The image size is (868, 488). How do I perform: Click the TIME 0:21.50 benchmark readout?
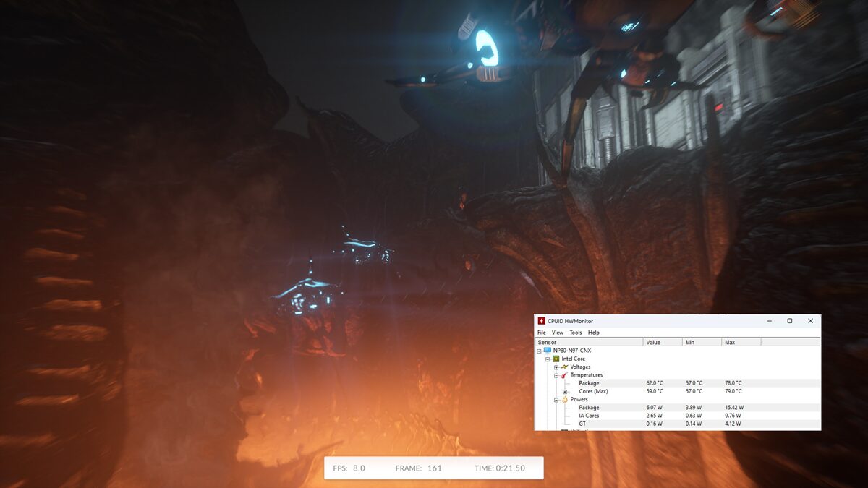[x=500, y=468]
